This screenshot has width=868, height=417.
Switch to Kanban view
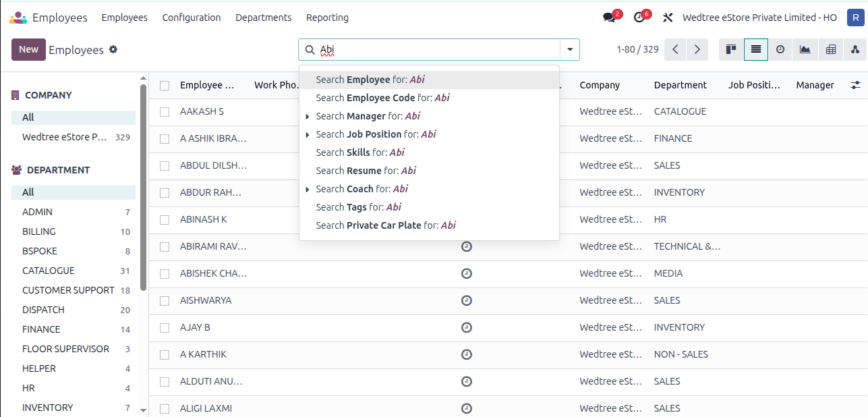(731, 49)
